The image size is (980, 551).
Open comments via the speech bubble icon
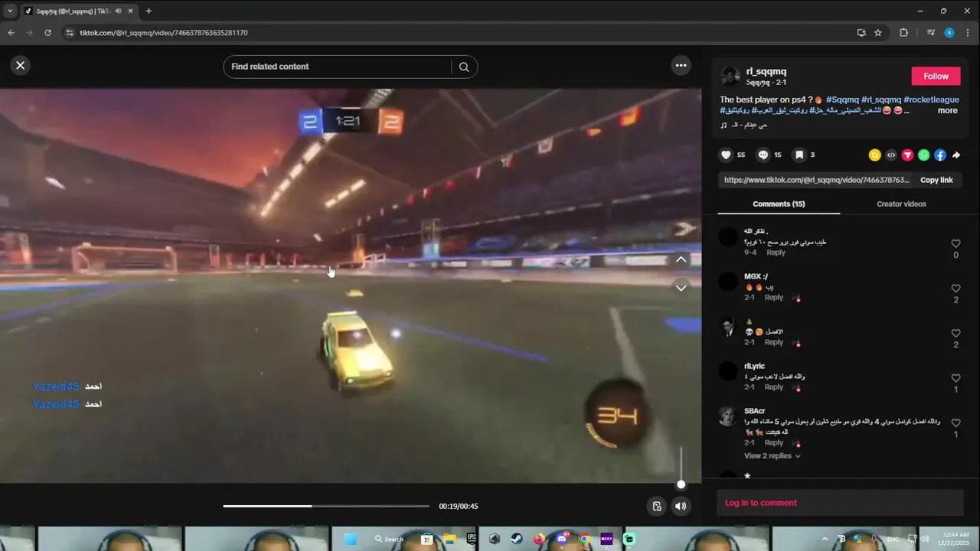point(763,155)
